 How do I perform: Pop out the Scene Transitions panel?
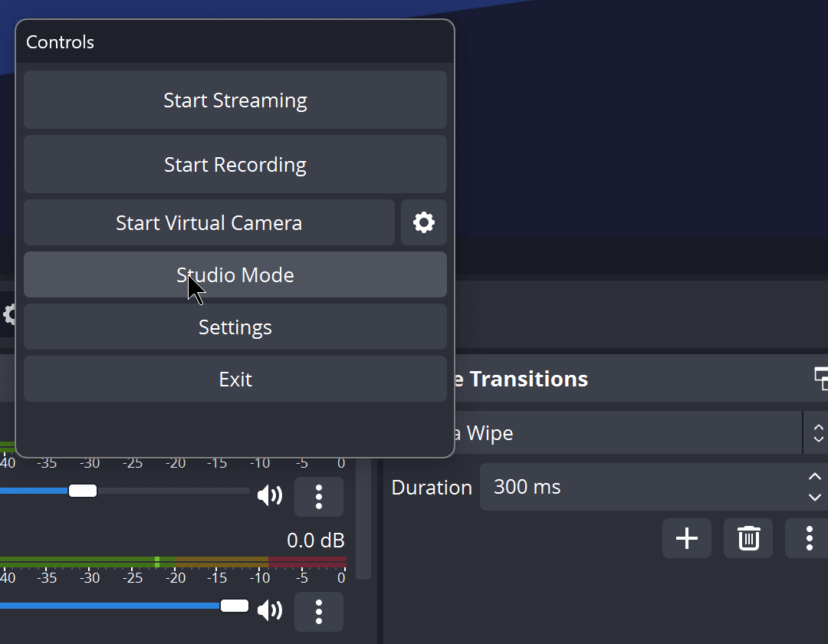(x=821, y=378)
